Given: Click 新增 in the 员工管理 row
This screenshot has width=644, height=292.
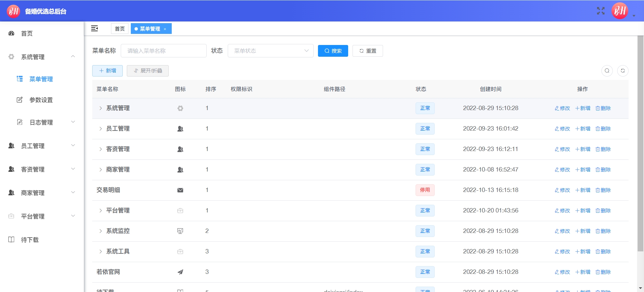Looking at the screenshot, I should [583, 129].
